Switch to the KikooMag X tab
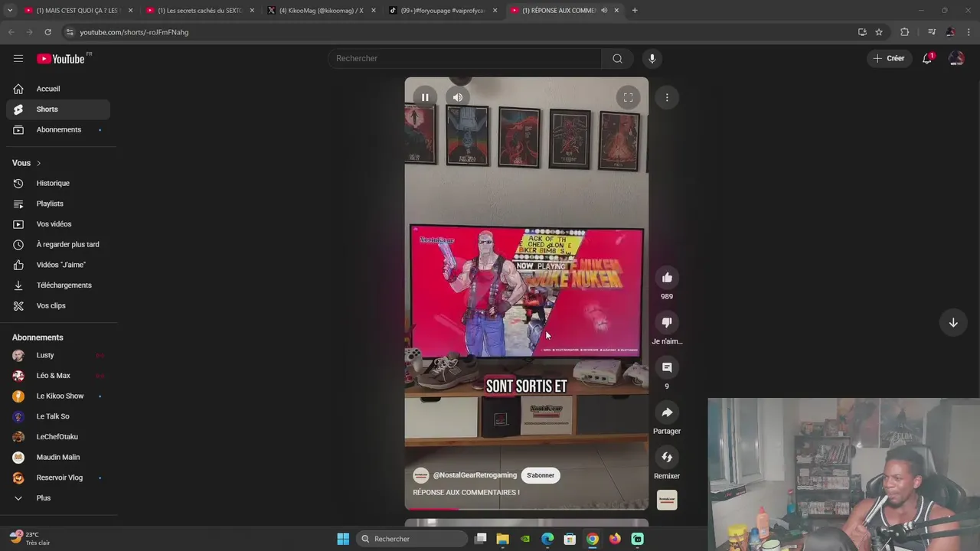Screen dimensions: 980x551 [x=320, y=11]
